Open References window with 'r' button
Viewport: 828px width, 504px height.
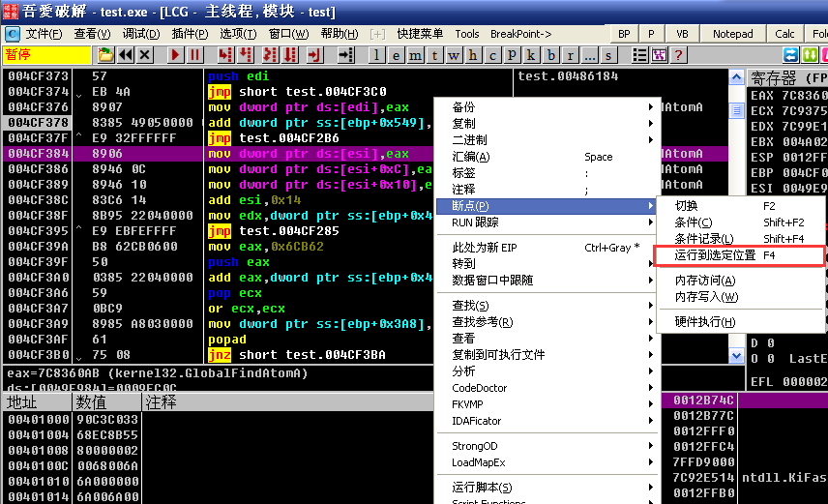tap(571, 55)
